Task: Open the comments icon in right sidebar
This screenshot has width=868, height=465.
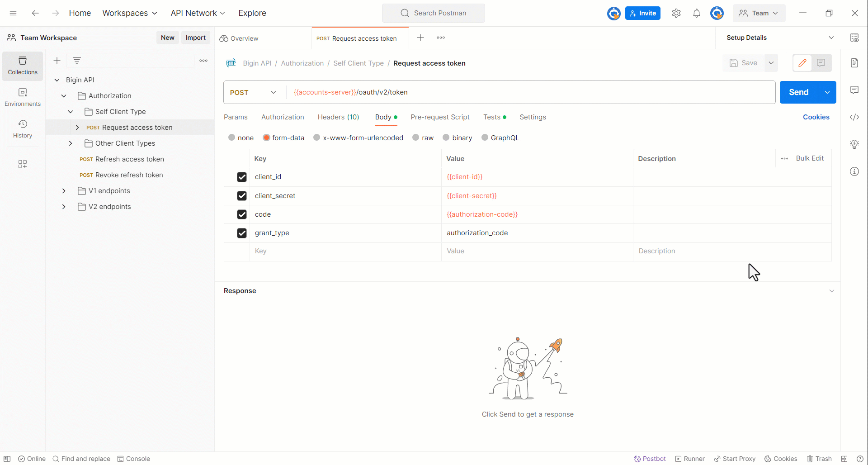Action: coord(854,90)
